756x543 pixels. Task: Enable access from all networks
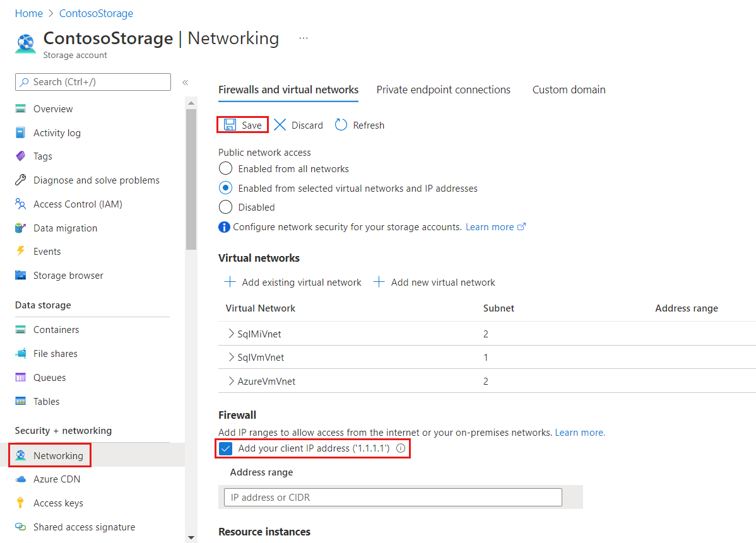tap(225, 168)
